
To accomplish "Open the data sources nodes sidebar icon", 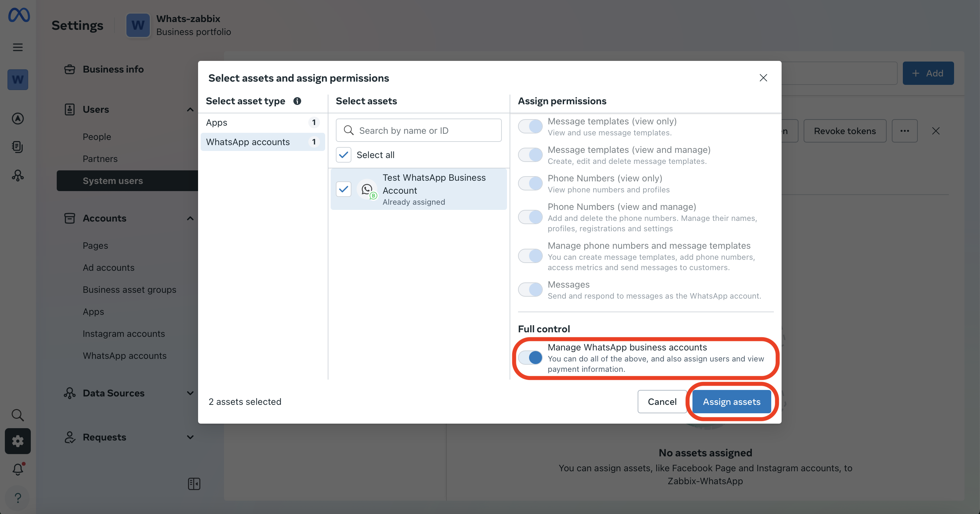I will pyautogui.click(x=18, y=175).
